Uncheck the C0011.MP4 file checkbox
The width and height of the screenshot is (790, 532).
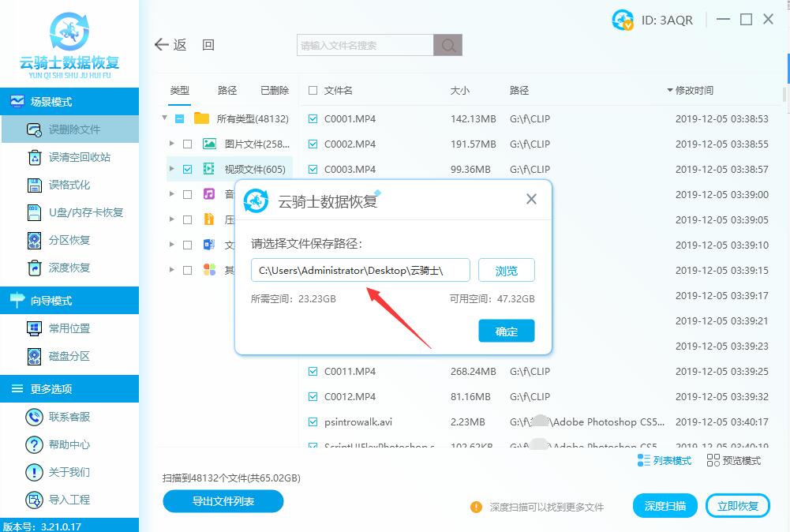click(x=313, y=371)
